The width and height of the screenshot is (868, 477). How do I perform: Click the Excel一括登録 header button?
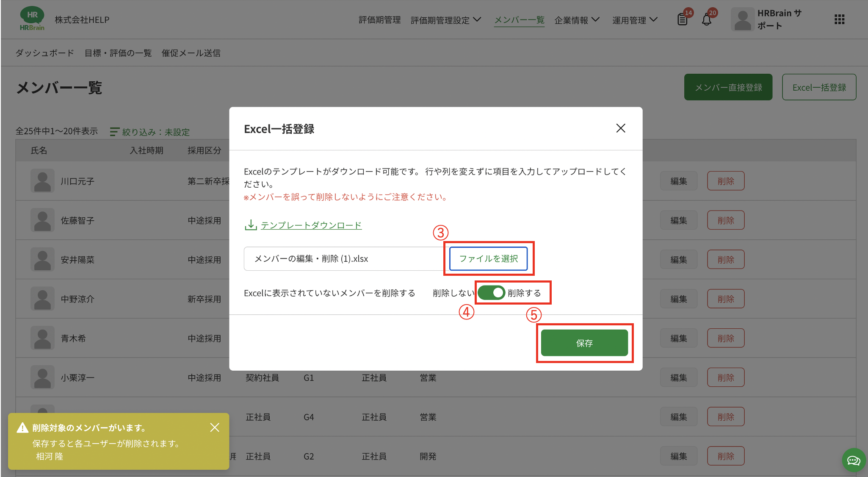[x=819, y=87]
